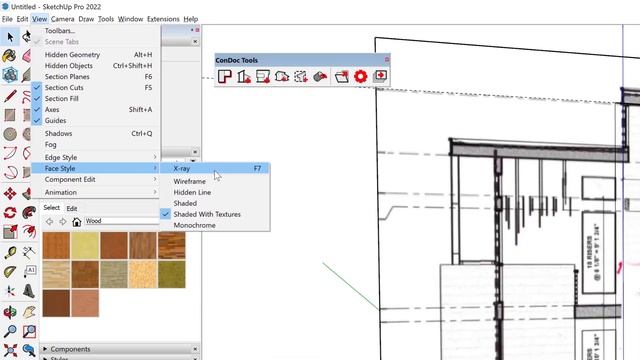Click the ConDoc building elevation icon
The width and height of the screenshot is (640, 360).
(244, 76)
